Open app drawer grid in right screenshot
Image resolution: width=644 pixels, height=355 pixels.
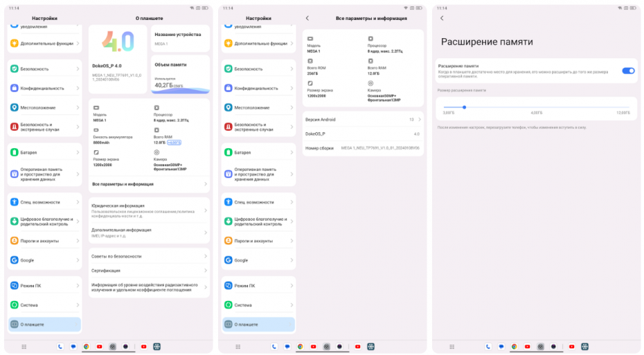(451, 347)
